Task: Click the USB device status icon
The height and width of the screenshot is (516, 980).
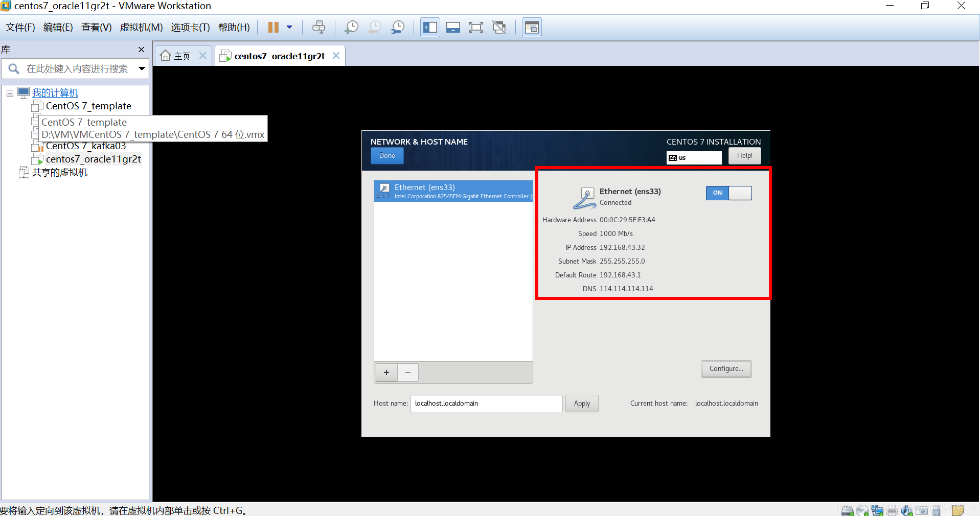Action: tap(937, 510)
